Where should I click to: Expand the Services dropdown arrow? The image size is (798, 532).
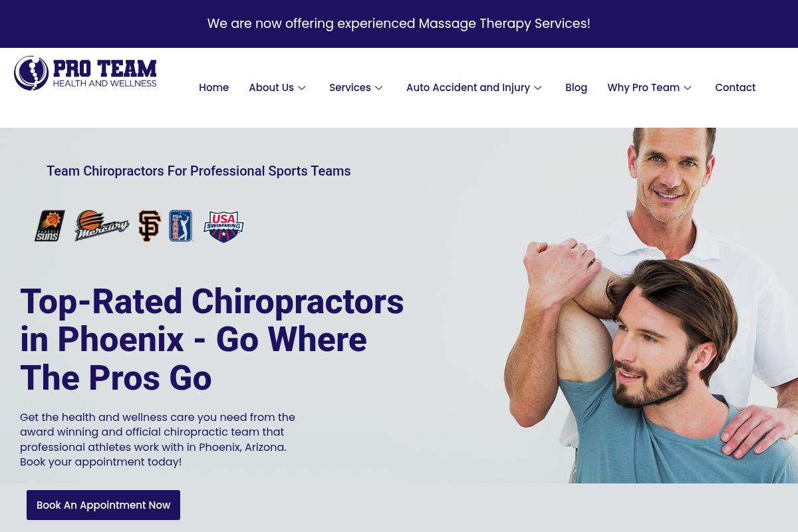click(x=379, y=88)
